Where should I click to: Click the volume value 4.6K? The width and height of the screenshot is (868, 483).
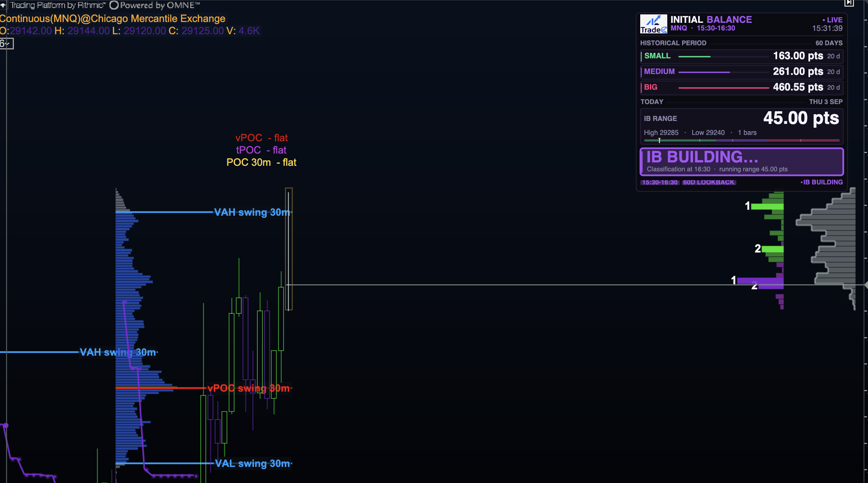click(249, 31)
